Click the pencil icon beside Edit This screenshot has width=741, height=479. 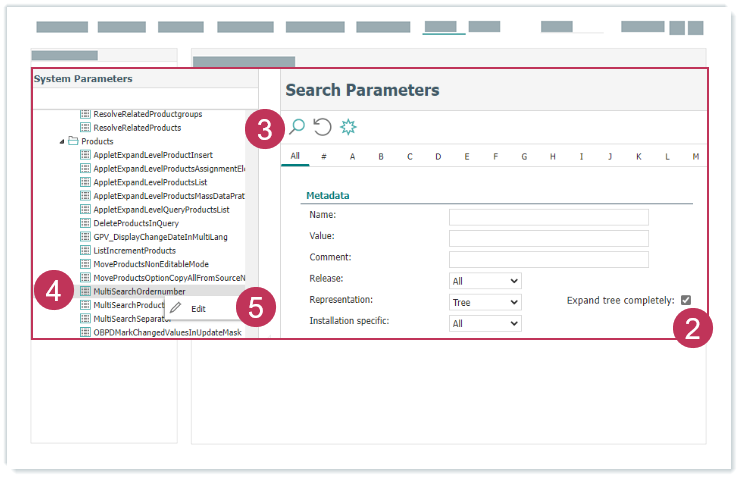click(x=176, y=309)
